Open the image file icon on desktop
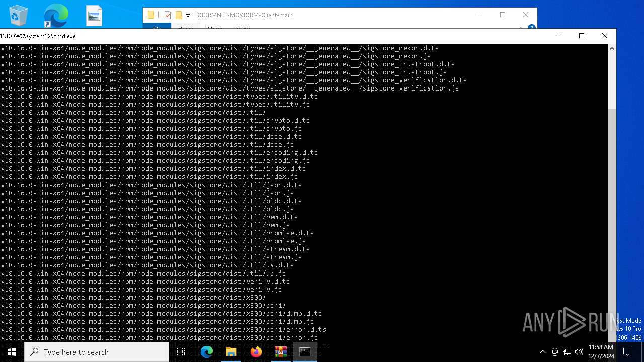 94,16
